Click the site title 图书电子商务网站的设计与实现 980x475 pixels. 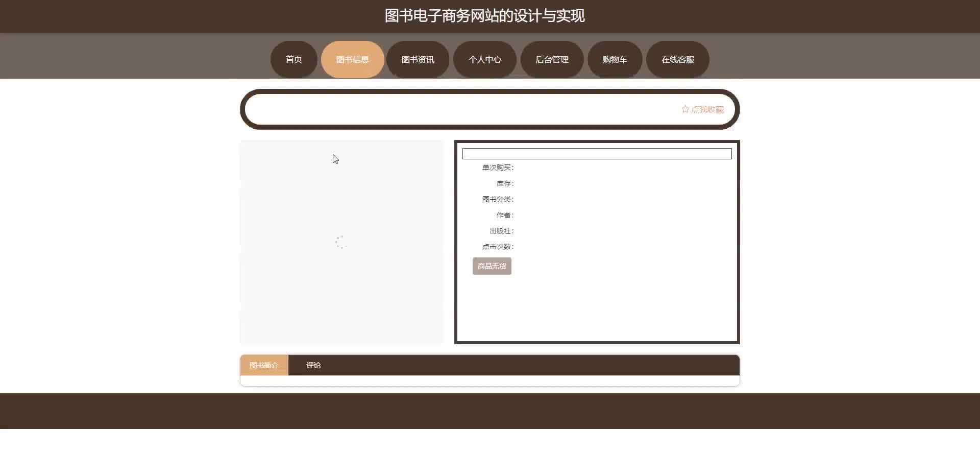click(x=484, y=16)
